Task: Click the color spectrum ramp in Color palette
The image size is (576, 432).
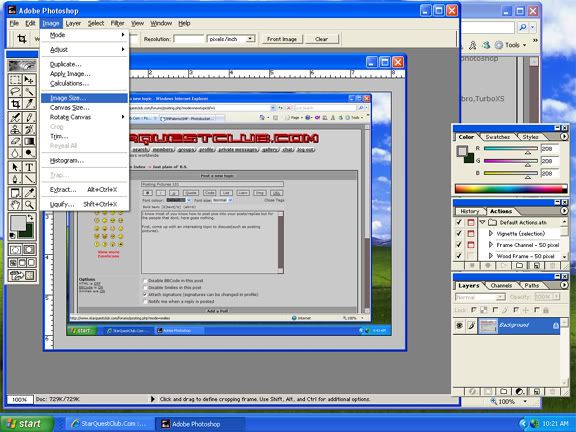Action: (511, 189)
